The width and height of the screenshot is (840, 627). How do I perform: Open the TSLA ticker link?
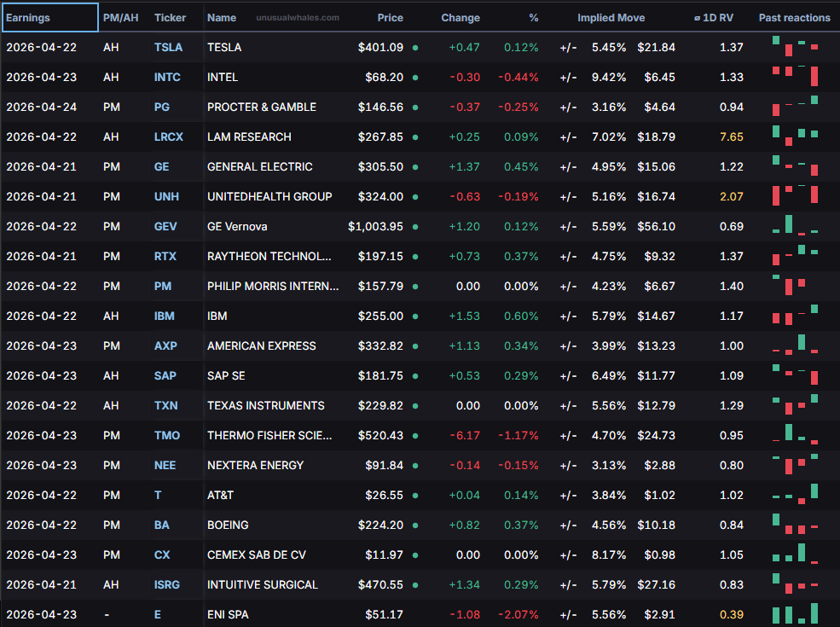(168, 47)
